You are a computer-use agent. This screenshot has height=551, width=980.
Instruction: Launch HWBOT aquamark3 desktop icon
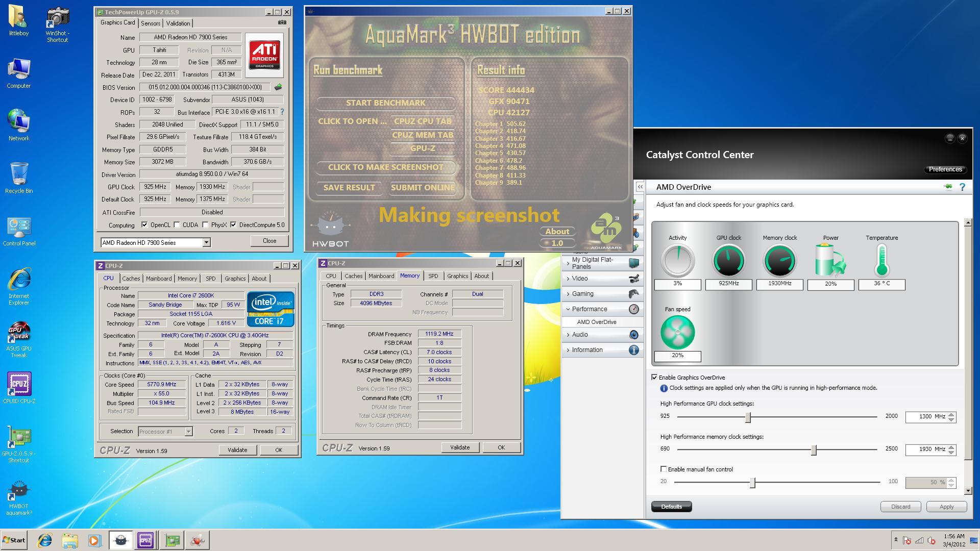click(18, 498)
